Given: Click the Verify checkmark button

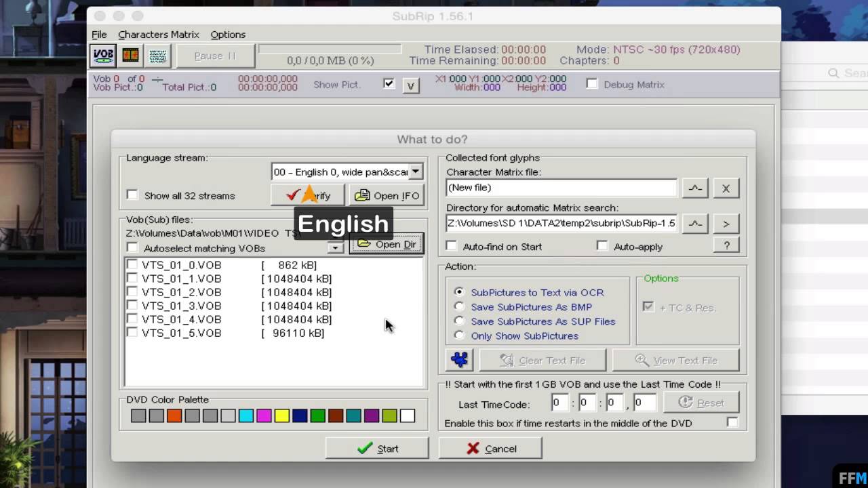Looking at the screenshot, I should pyautogui.click(x=307, y=195).
